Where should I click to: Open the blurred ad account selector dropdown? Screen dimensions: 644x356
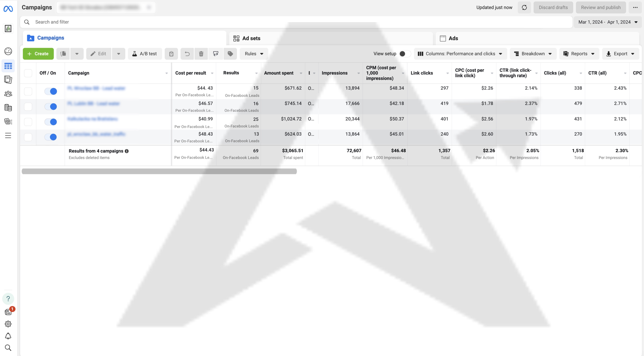coord(106,8)
